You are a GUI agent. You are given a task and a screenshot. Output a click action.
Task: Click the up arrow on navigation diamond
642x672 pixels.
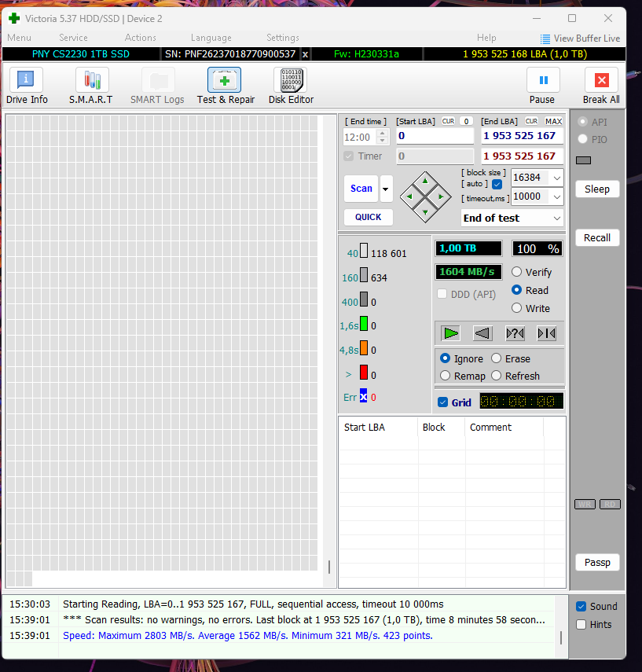[425, 182]
